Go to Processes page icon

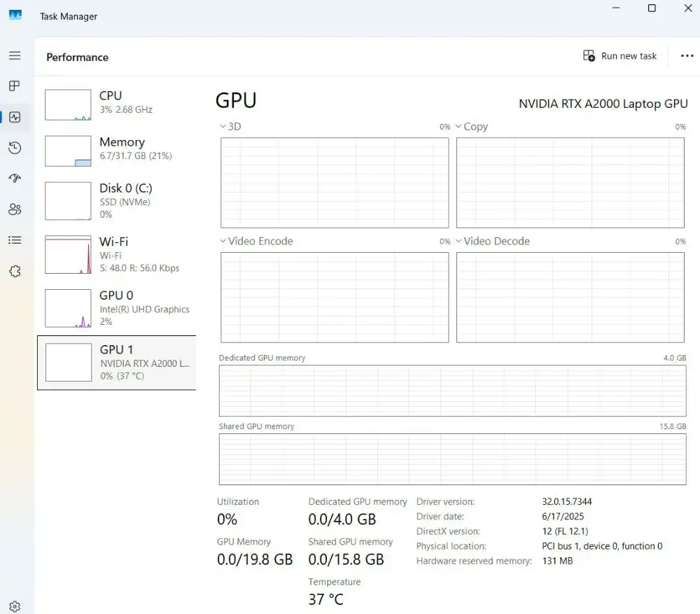(x=15, y=86)
